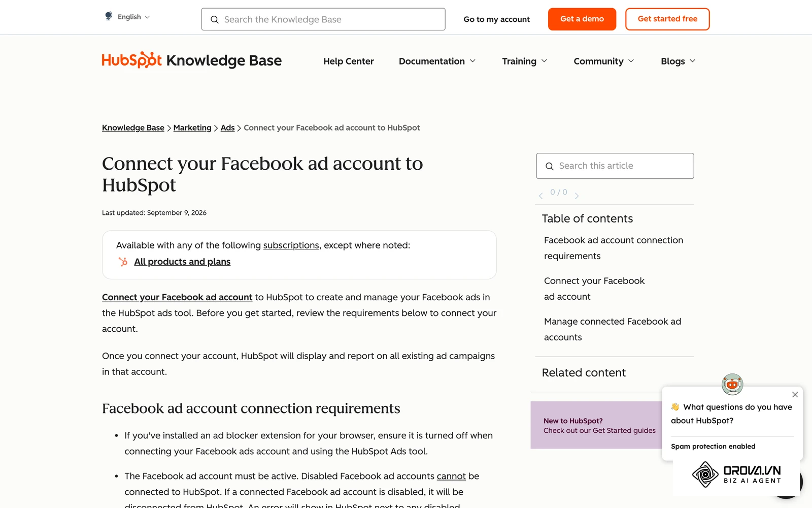Screen dimensions: 812x508
Task: Focus the Search the Knowledge Base field
Action: (x=323, y=19)
